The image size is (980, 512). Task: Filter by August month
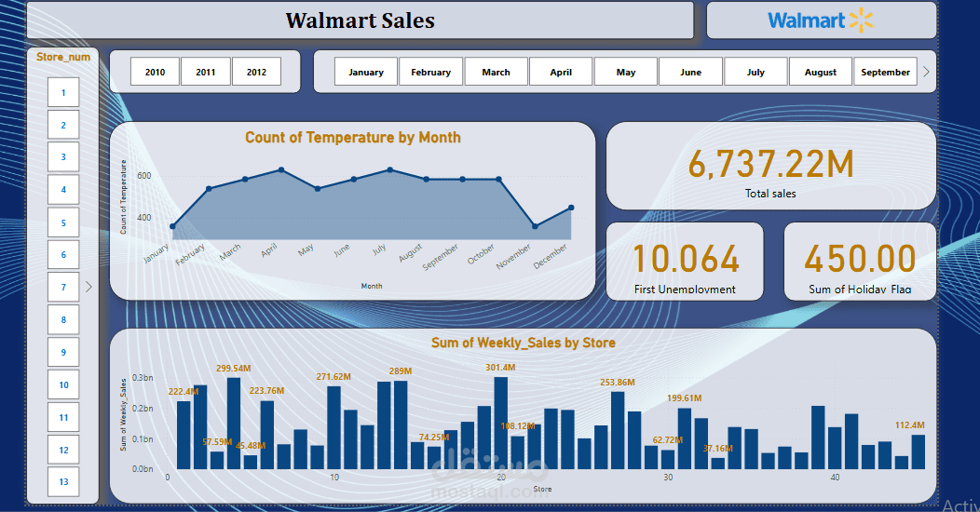(x=821, y=72)
